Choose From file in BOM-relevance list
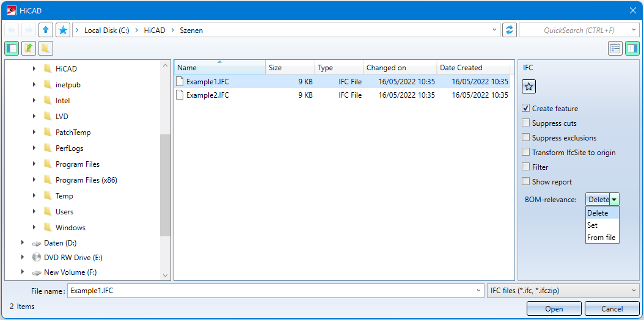The height and width of the screenshot is (320, 644). click(x=602, y=238)
